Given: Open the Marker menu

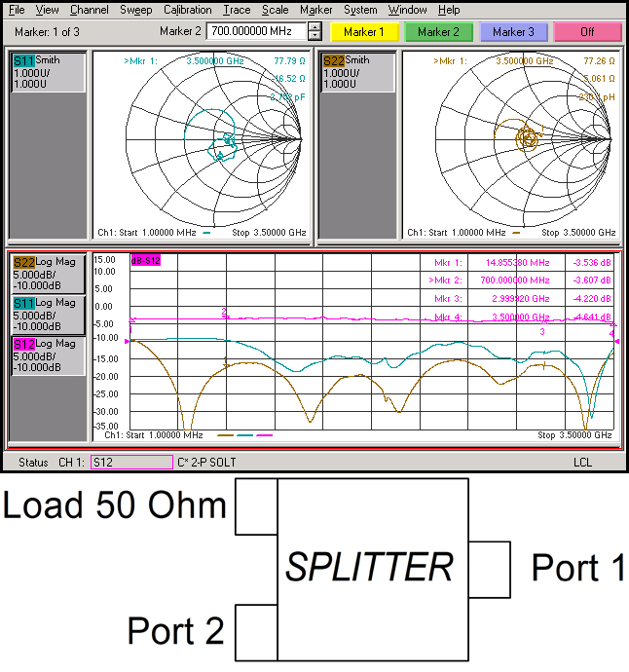Looking at the screenshot, I should (315, 10).
